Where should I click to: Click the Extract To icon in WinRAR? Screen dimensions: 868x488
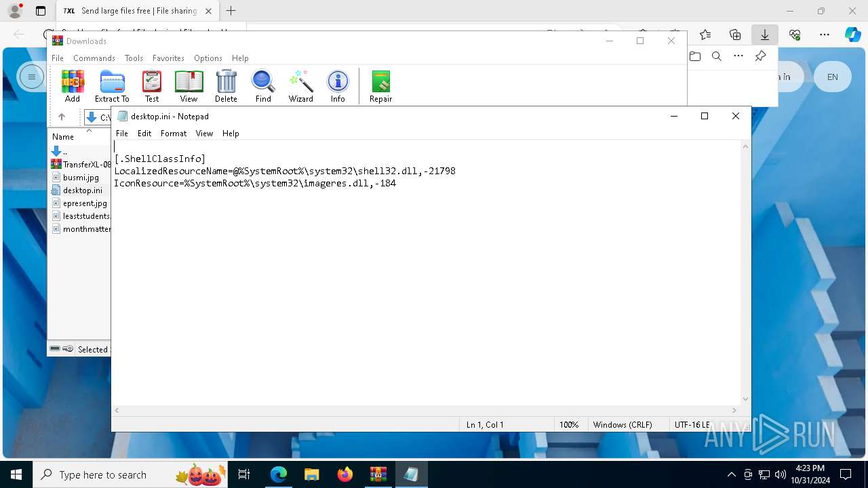click(x=112, y=86)
